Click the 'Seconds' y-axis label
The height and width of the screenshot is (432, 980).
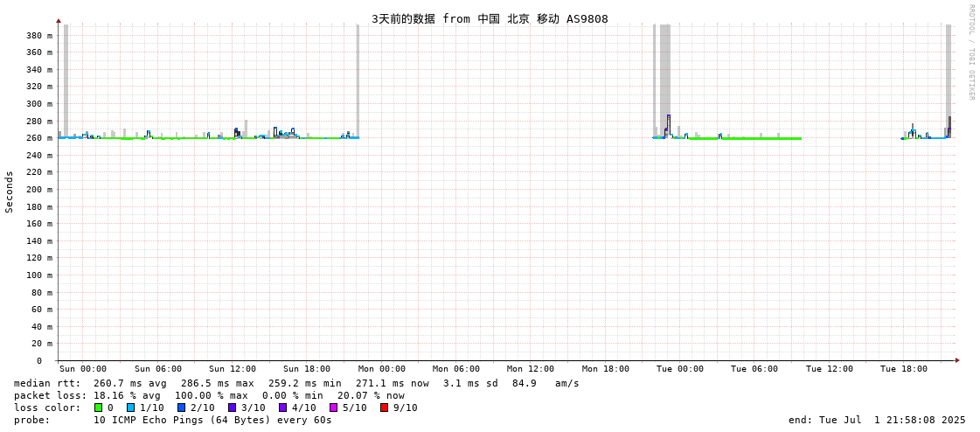pos(10,192)
